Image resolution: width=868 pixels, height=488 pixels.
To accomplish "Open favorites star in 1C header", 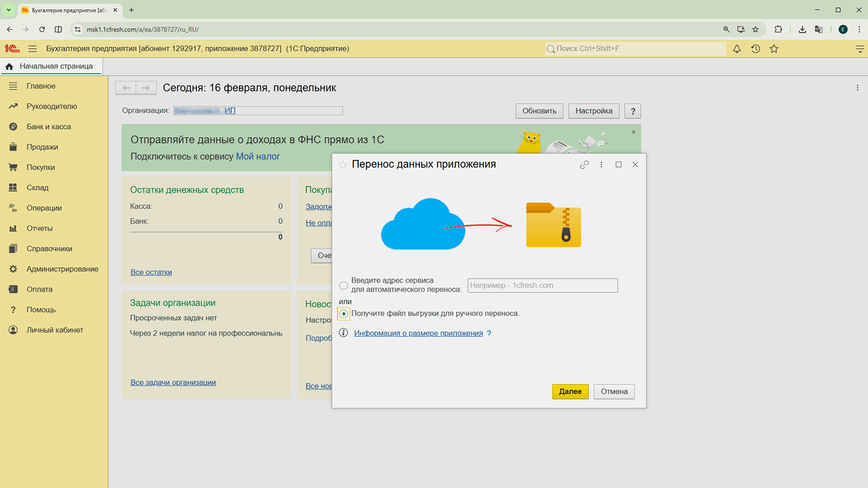I will [774, 49].
